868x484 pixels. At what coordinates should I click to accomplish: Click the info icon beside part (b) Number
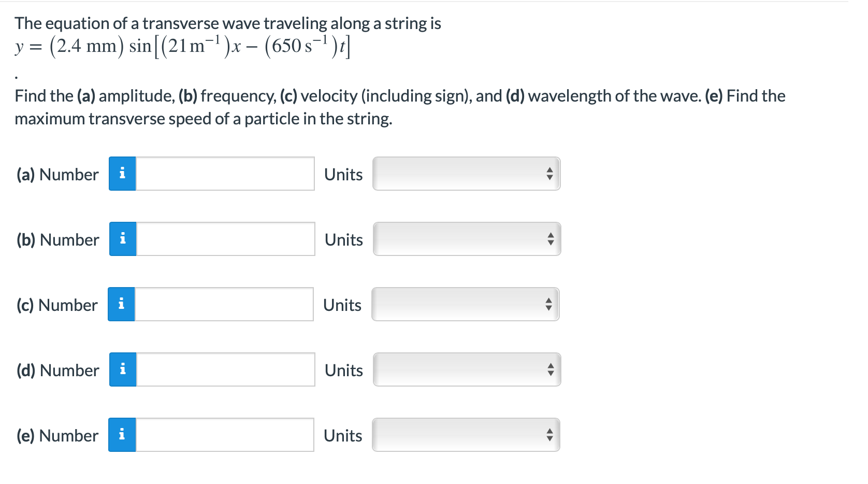123,239
